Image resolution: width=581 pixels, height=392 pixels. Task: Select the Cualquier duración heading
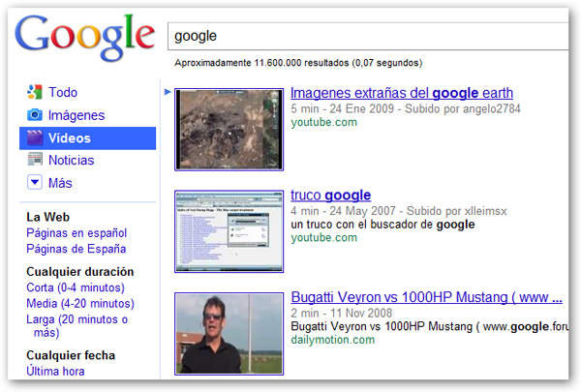click(80, 272)
